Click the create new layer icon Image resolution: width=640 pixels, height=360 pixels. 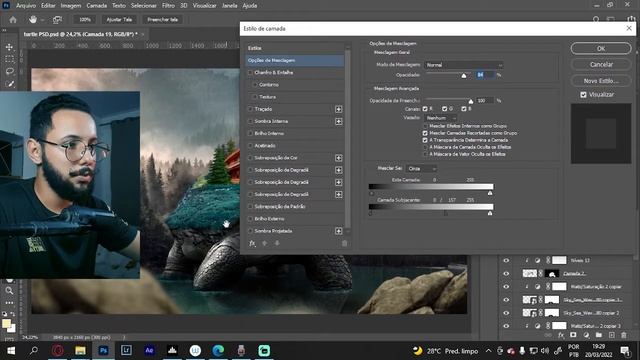611,335
